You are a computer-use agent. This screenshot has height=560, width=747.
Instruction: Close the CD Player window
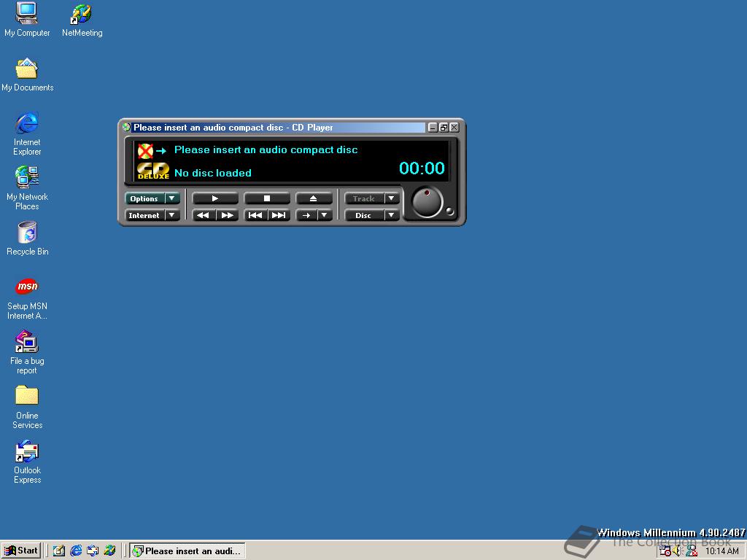click(x=454, y=127)
